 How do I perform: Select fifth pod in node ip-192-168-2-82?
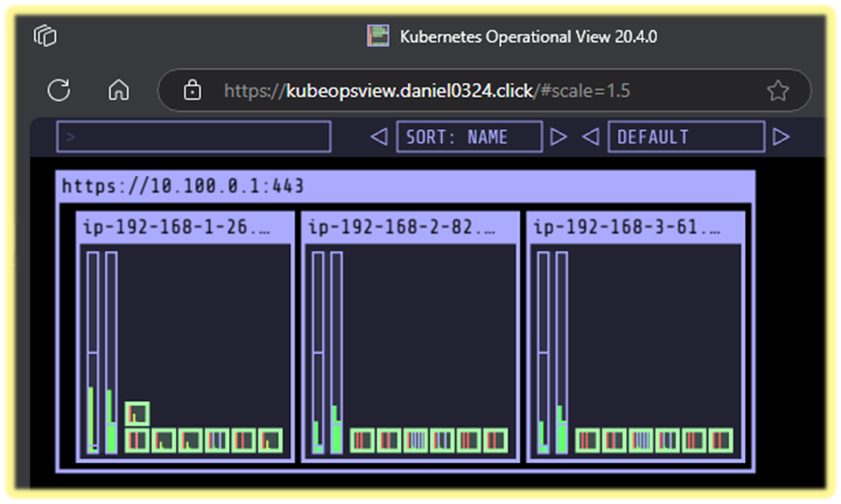point(469,441)
